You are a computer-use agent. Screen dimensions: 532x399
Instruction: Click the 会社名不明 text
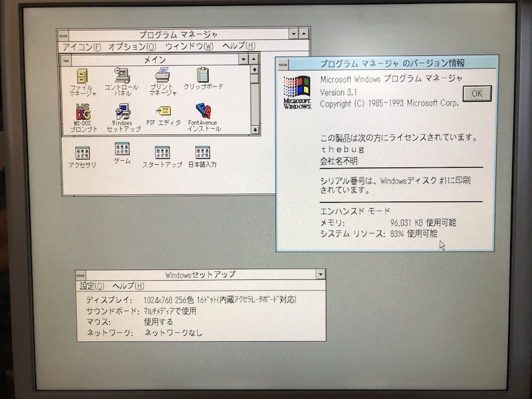[339, 161]
